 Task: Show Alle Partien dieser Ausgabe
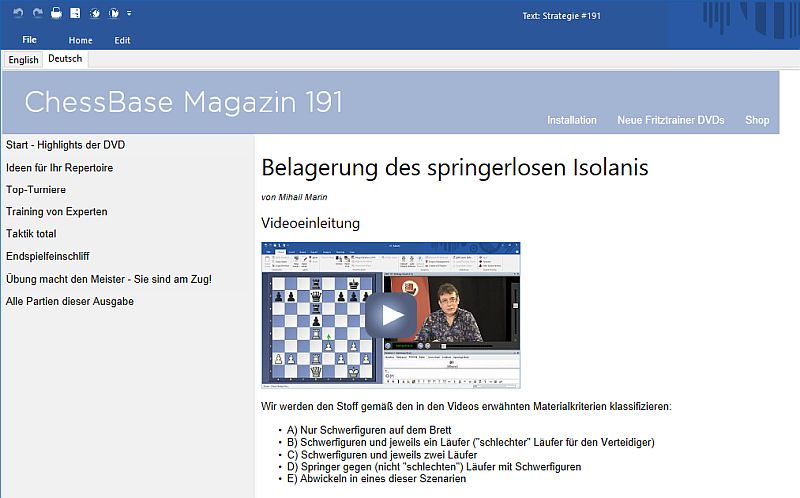pos(70,301)
